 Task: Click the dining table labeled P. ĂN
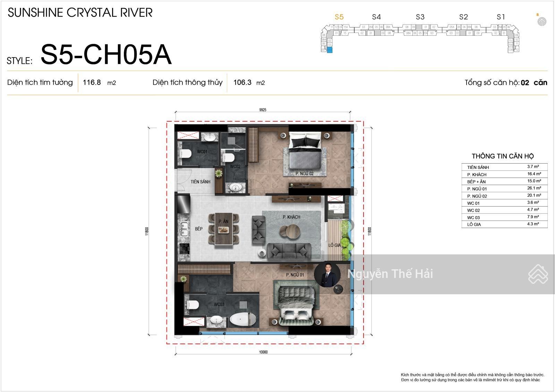click(x=223, y=229)
